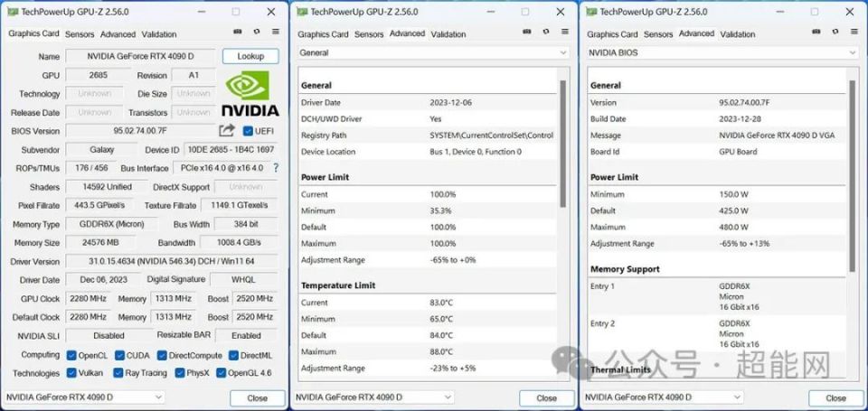868x411 pixels.
Task: Click refresh icon in middle GPU-Z window
Action: click(546, 33)
